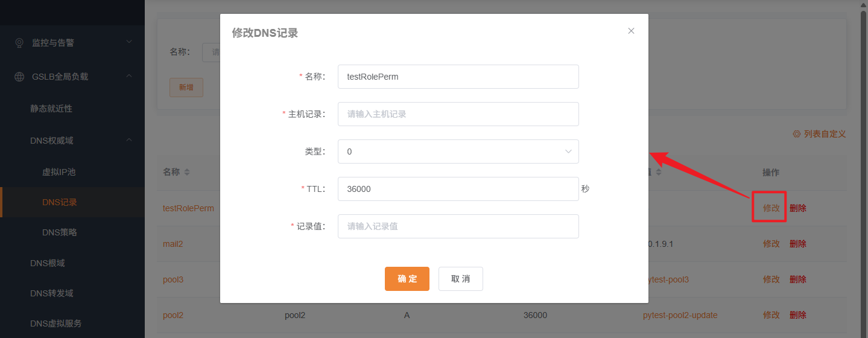The height and width of the screenshot is (338, 868).
Task: Click into the 主机记录 input field
Action: click(x=458, y=114)
